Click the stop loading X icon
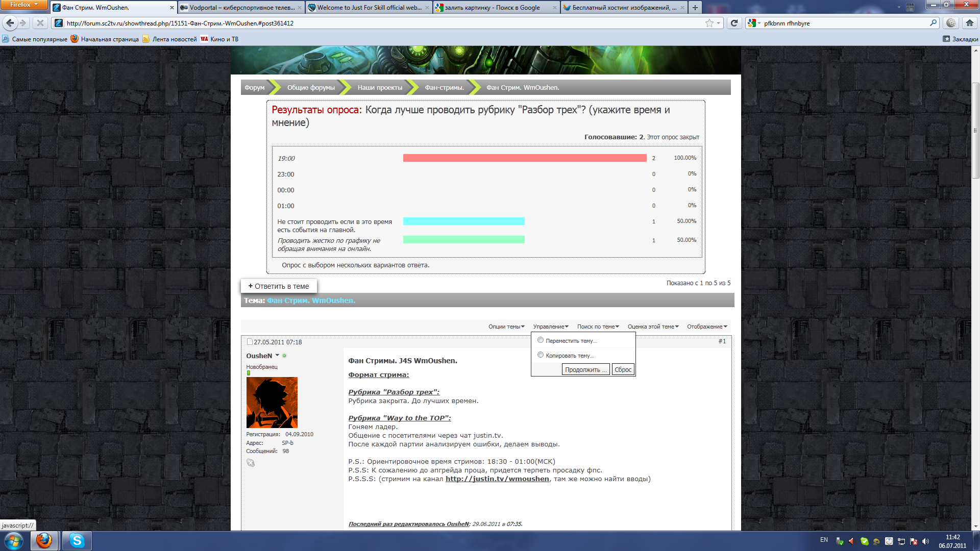Image resolution: width=980 pixels, height=551 pixels. point(40,23)
